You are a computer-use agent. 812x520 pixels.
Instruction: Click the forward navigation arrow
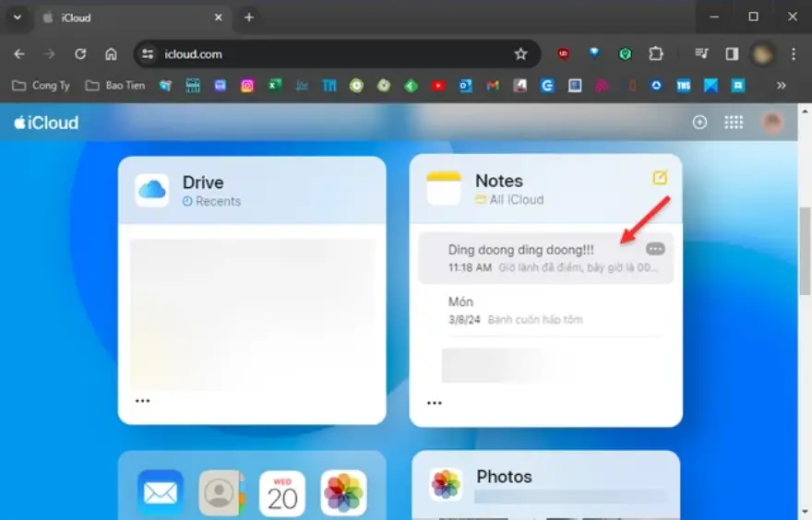coord(49,53)
